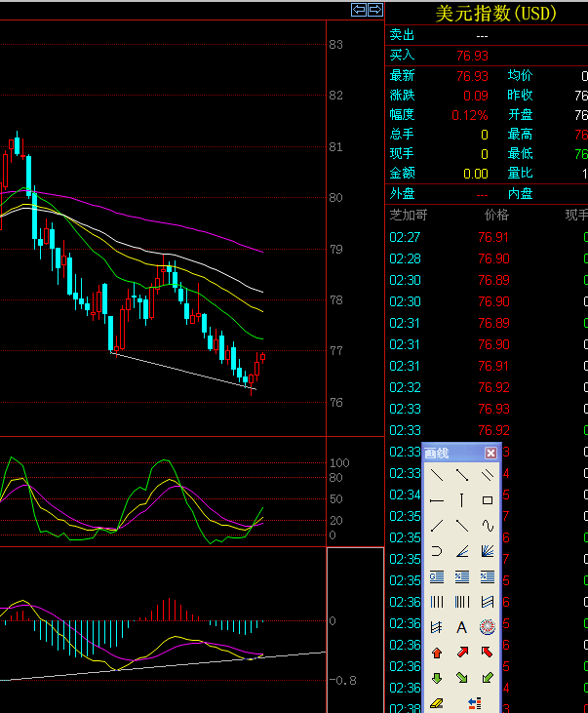Screen dimensions: 588x713
Task: Pick the circular Gann wheel tool
Action: [x=487, y=627]
